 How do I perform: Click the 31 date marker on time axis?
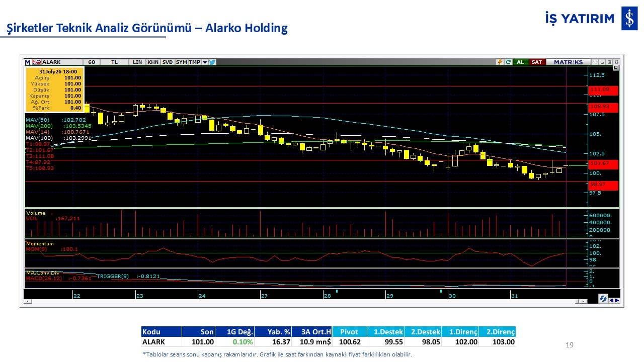514,296
